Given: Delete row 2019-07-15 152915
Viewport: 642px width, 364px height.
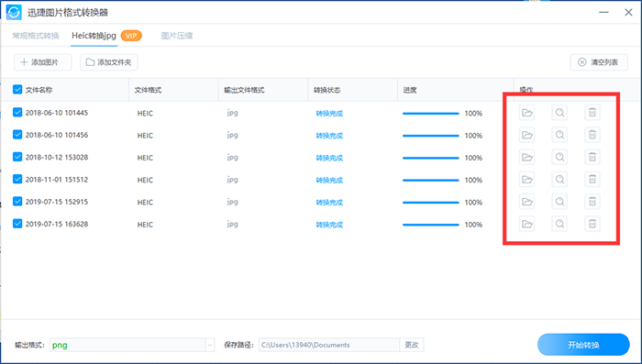Looking at the screenshot, I should pyautogui.click(x=592, y=202).
